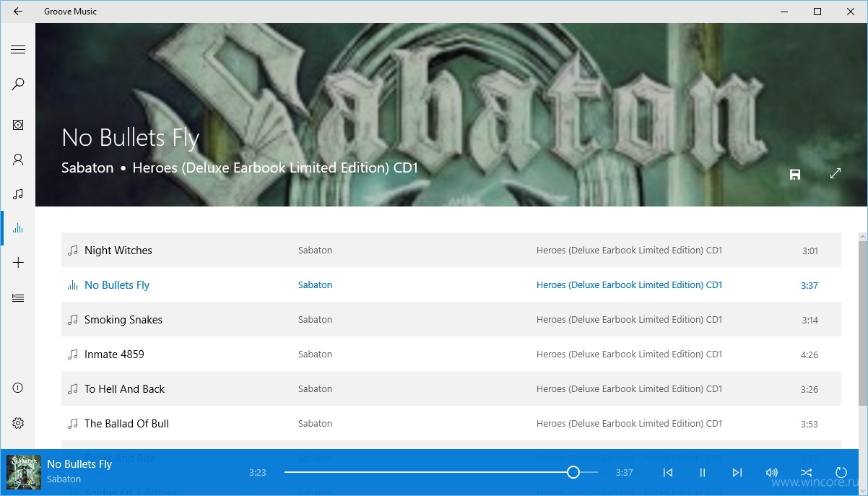This screenshot has width=868, height=496.
Task: Open the Now Playing view in sidebar
Action: tap(18, 229)
